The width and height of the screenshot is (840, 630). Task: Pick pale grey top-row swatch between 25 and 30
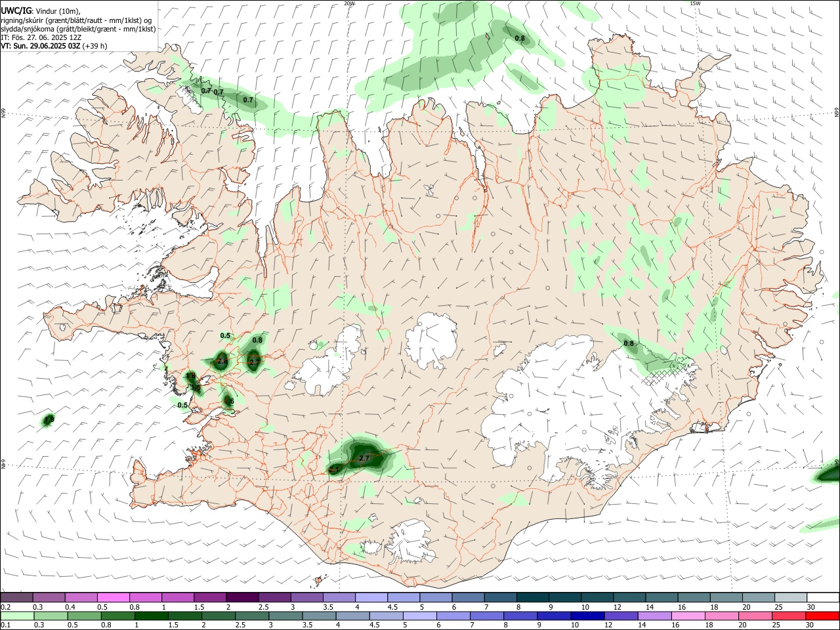[x=790, y=597]
